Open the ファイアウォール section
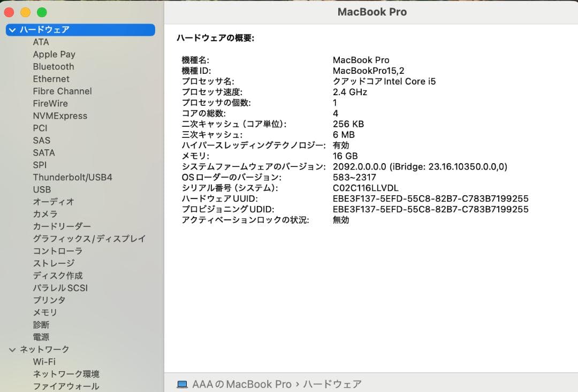Screen dimensions: 578x392 pyautogui.click(x=65, y=386)
